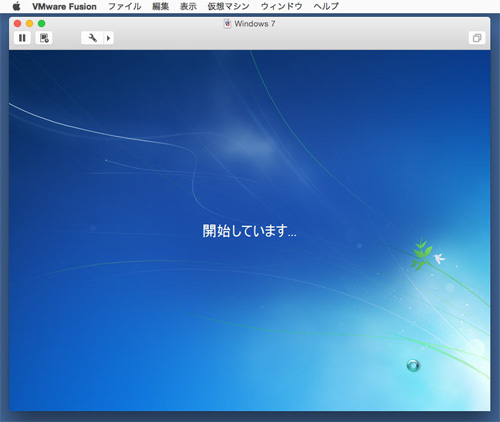This screenshot has height=422, width=500.
Task: Close the Windows 7 VM window with the red button
Action: pyautogui.click(x=17, y=24)
